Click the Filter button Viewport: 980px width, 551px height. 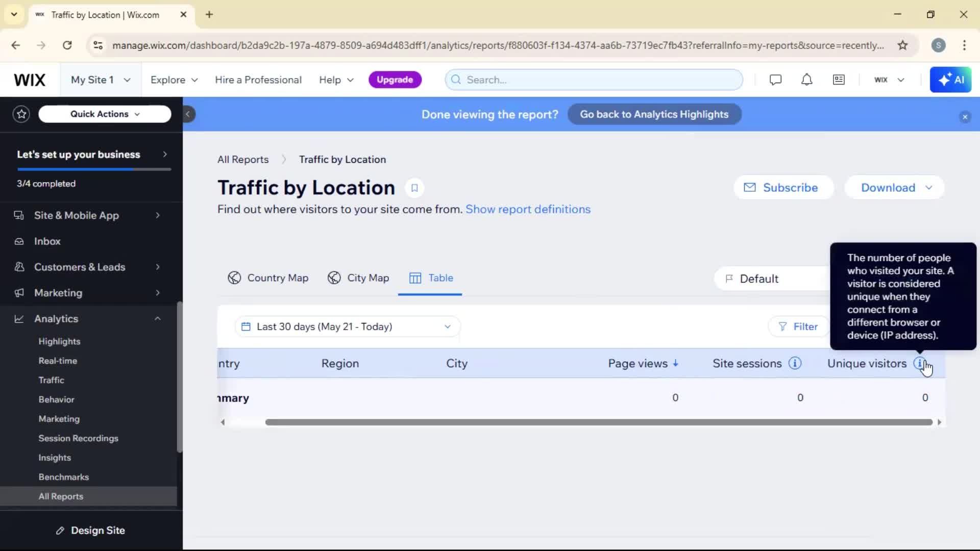click(798, 327)
